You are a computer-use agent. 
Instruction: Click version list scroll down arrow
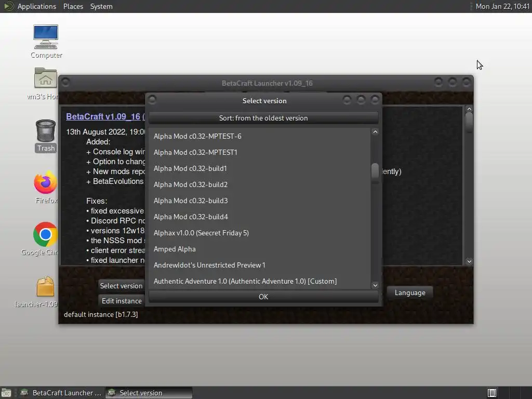375,285
